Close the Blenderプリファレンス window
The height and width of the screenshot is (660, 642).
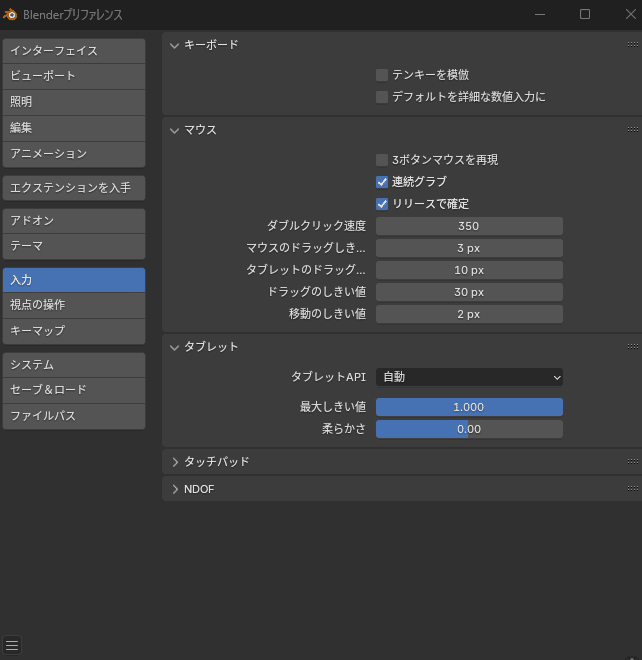click(630, 14)
